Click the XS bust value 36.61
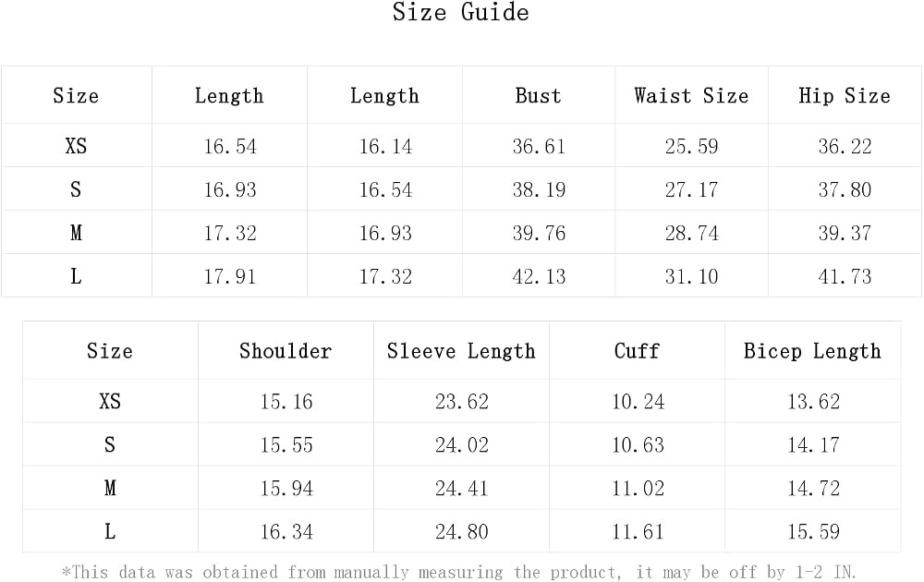The width and height of the screenshot is (924, 582). point(539,146)
